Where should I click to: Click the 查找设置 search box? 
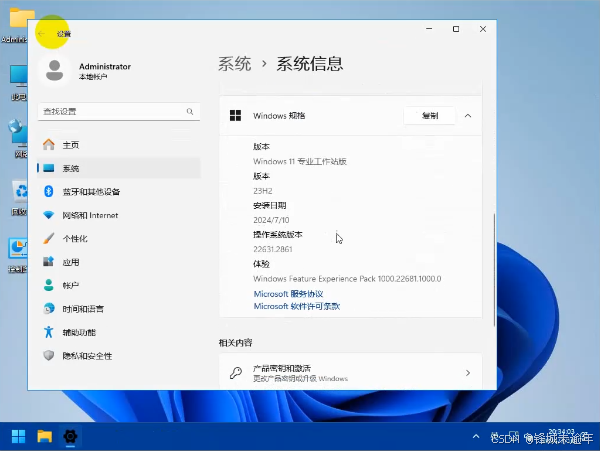click(x=119, y=111)
